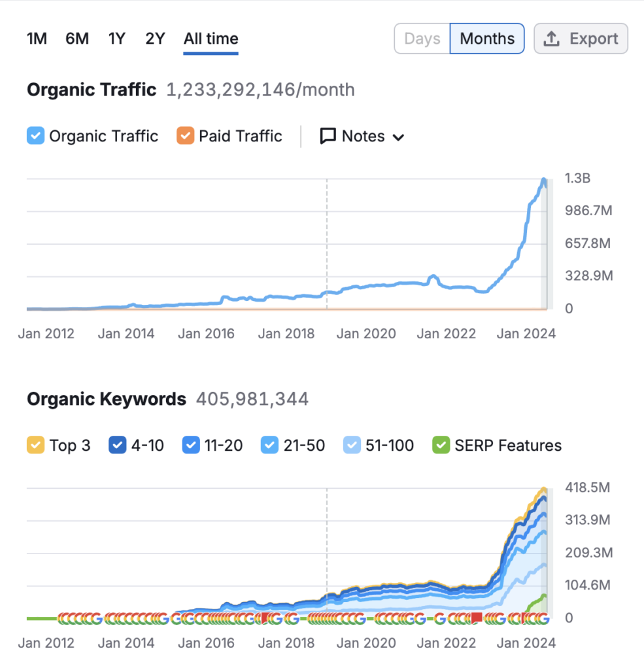This screenshot has height=670, width=644.
Task: Click the red flag note marker near 2017
Action: click(x=265, y=618)
